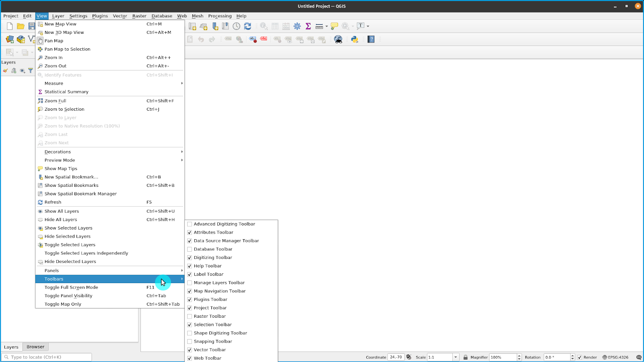Select Toggle Map Only entry

tap(110, 304)
